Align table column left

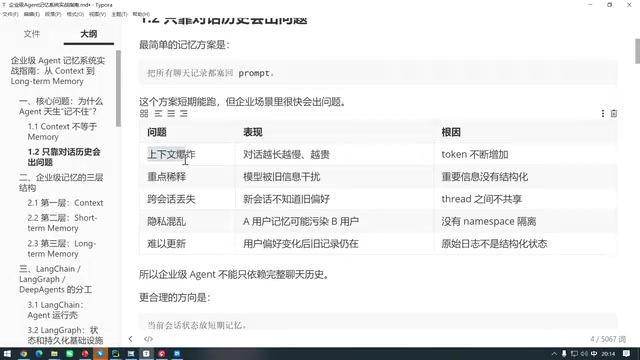click(x=158, y=113)
